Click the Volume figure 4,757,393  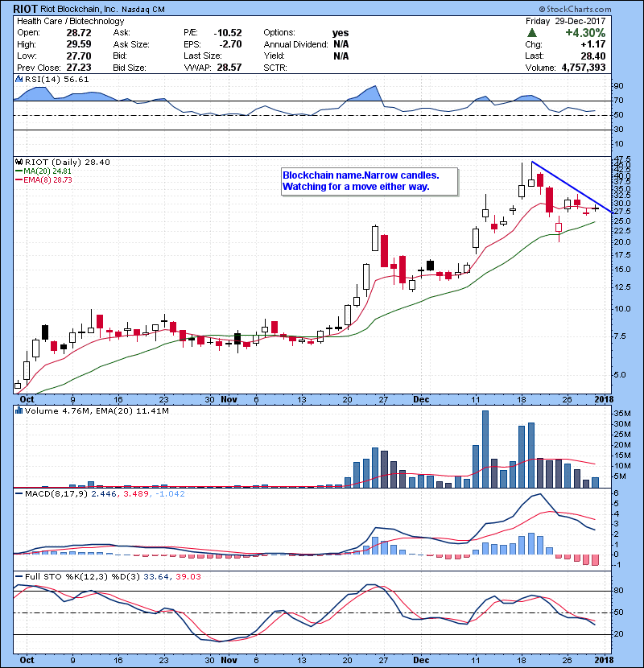coord(584,68)
